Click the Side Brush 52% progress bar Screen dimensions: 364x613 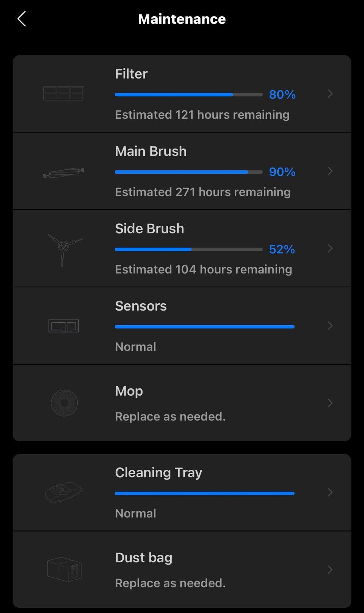[188, 249]
